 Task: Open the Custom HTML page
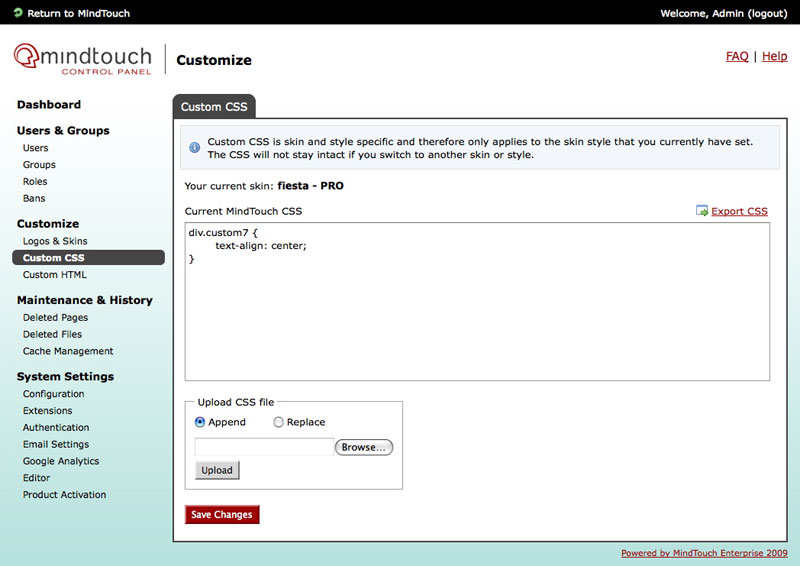point(55,275)
